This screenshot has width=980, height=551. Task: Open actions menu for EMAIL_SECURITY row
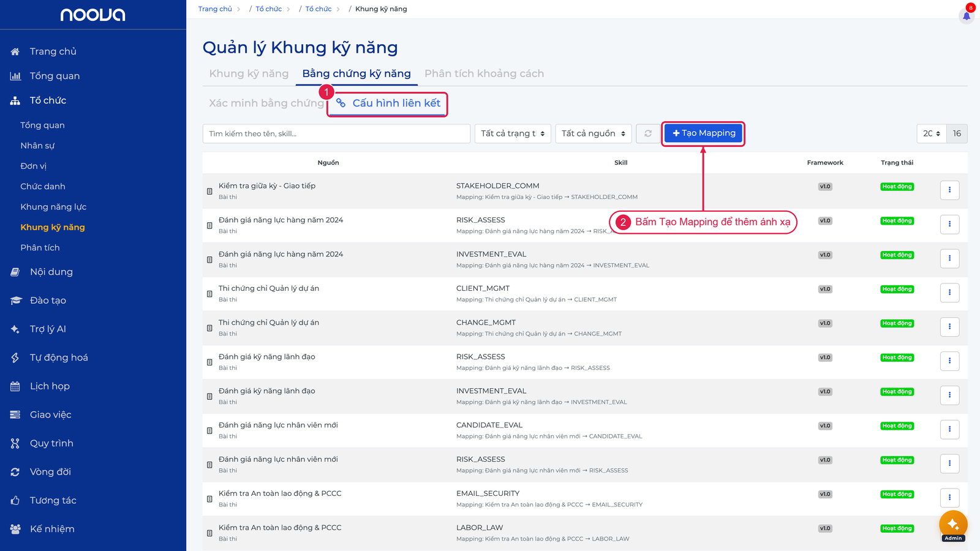[949, 498]
